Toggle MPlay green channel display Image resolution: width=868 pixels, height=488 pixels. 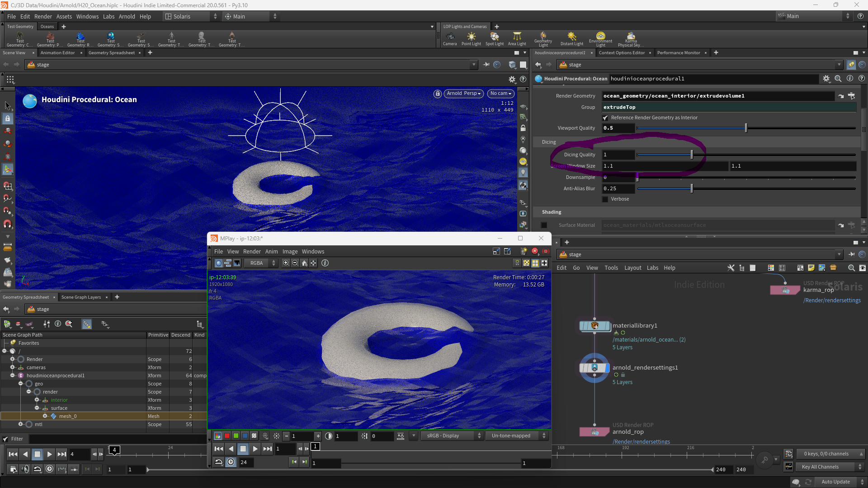[236, 436]
